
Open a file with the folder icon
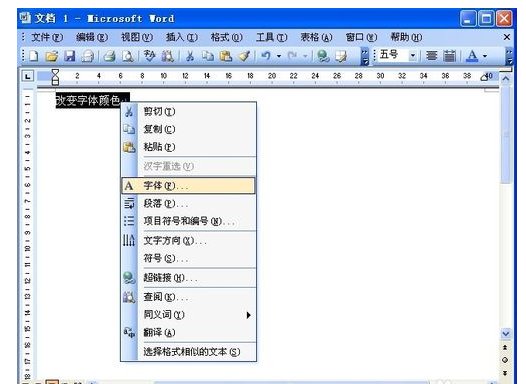52,56
